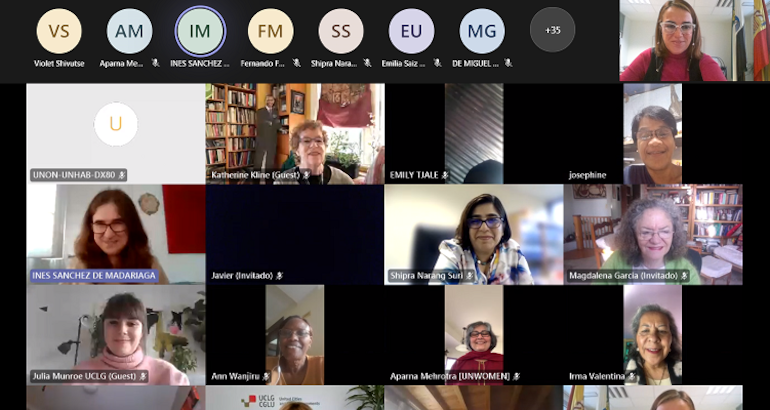770x410 pixels.
Task: Select Aparna Mehrotra [UNWOMEN] video tile
Action: coord(473,333)
